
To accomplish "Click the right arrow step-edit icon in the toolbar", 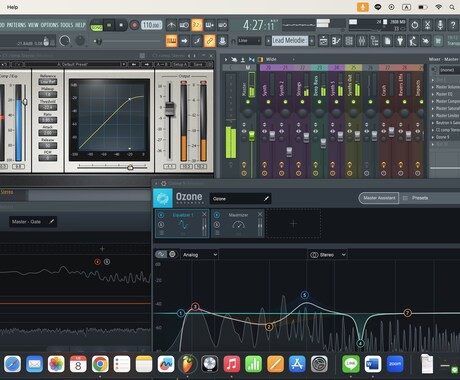I will coord(184,41).
